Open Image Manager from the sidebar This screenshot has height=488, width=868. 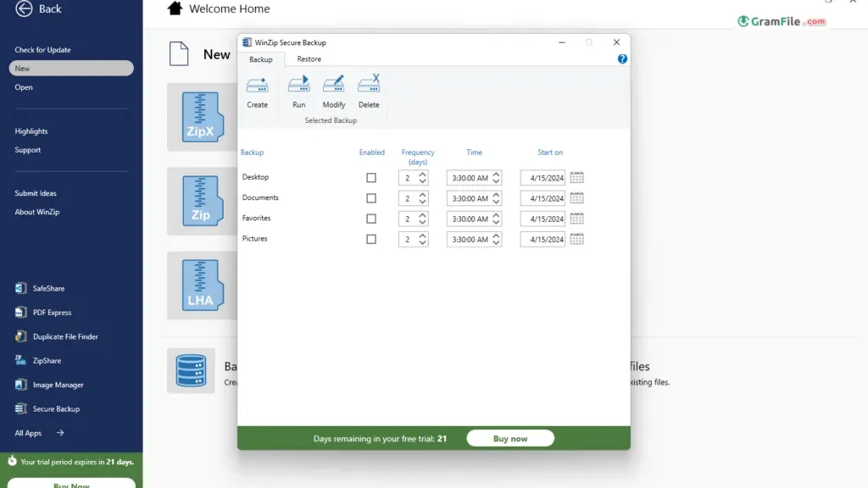point(49,385)
